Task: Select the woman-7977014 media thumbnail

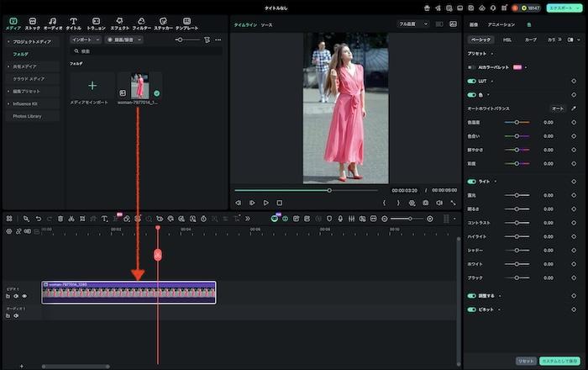Action: [140, 87]
